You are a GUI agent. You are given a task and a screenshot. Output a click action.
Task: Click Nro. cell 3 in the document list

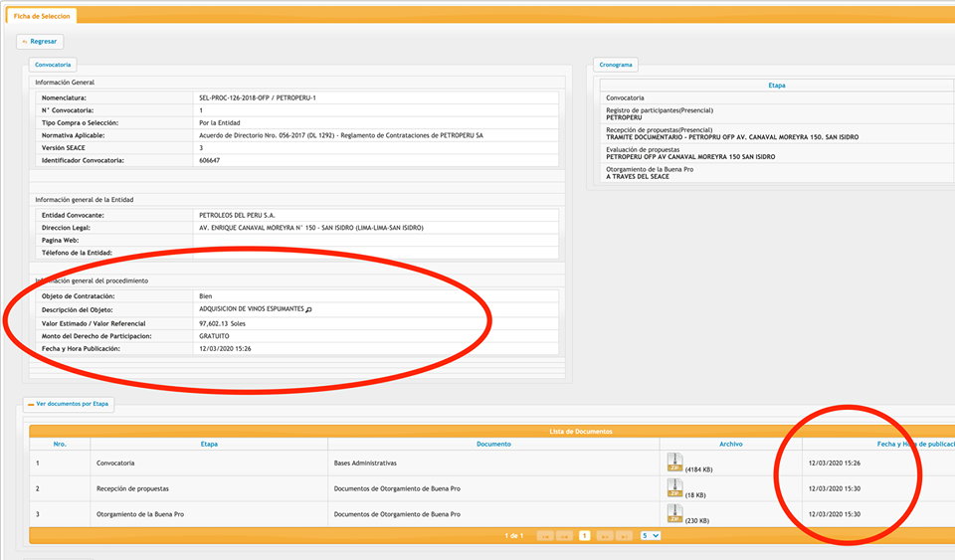[x=60, y=513]
